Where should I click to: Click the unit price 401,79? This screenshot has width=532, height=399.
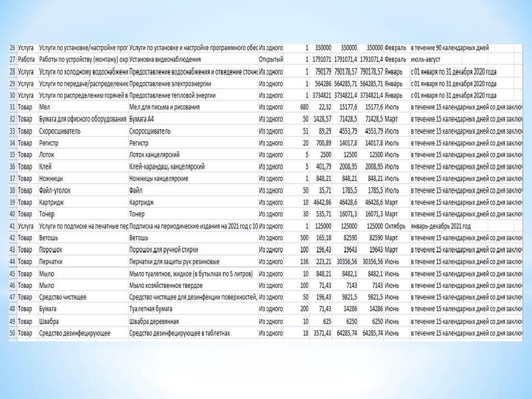(x=324, y=167)
